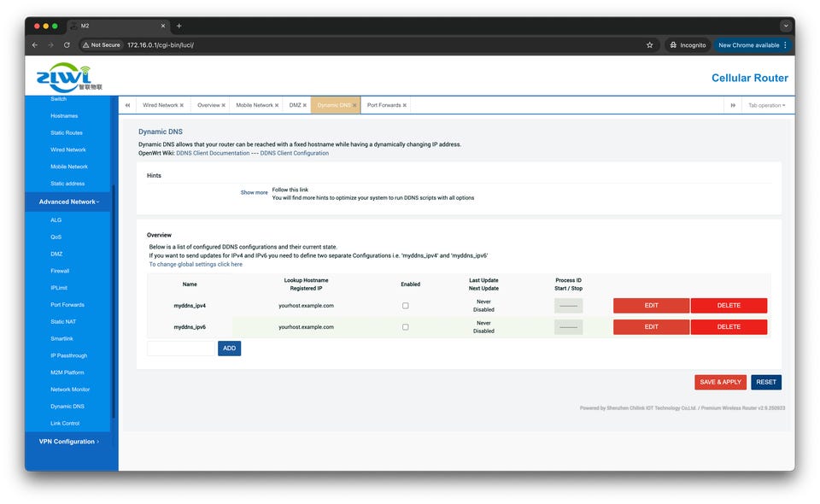Screen dimensions: 820x504
Task: Close the Port Forwards tab
Action: (x=404, y=106)
